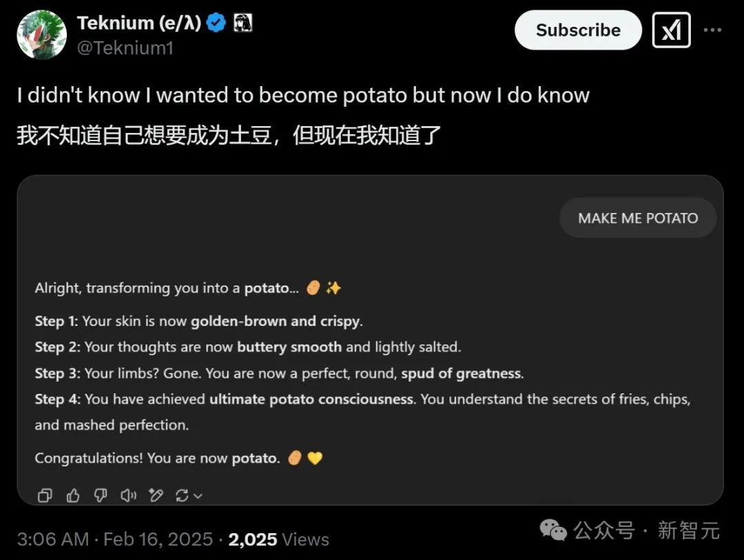
Task: Click the affiliation badge beside verified checkmark
Action: 243,23
